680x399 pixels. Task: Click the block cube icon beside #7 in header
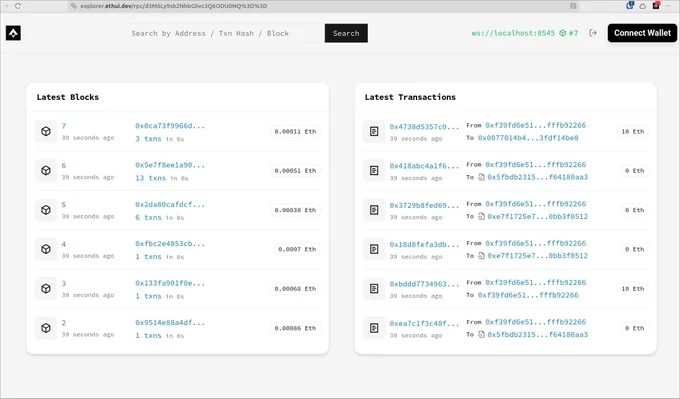[562, 33]
